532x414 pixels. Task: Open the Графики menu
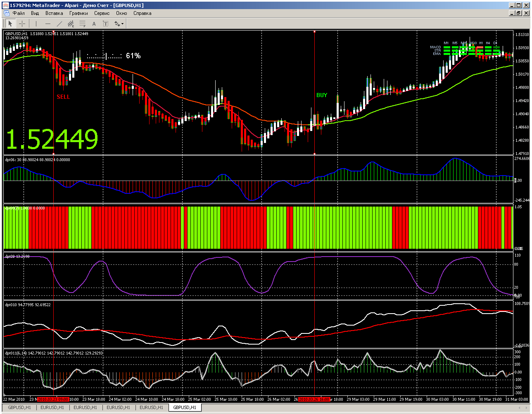pyautogui.click(x=78, y=13)
